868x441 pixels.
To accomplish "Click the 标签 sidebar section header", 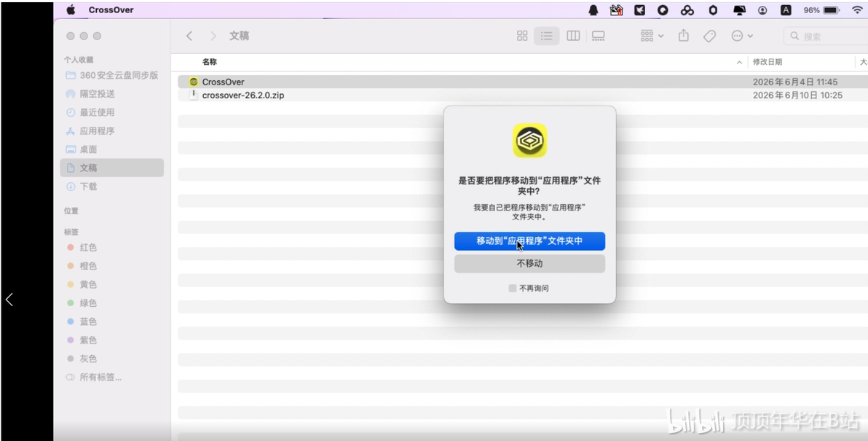I will [x=71, y=232].
